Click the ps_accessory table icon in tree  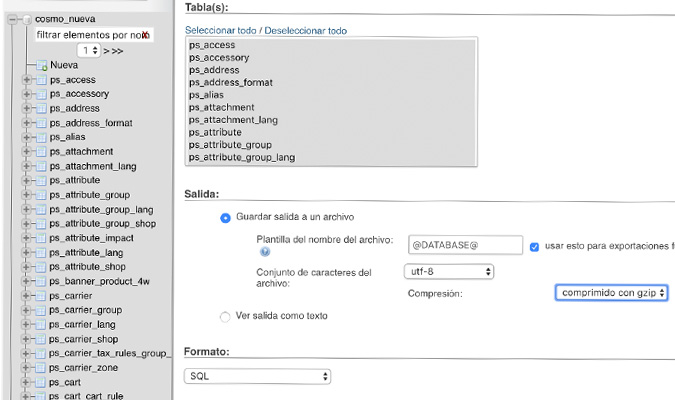(x=41, y=94)
